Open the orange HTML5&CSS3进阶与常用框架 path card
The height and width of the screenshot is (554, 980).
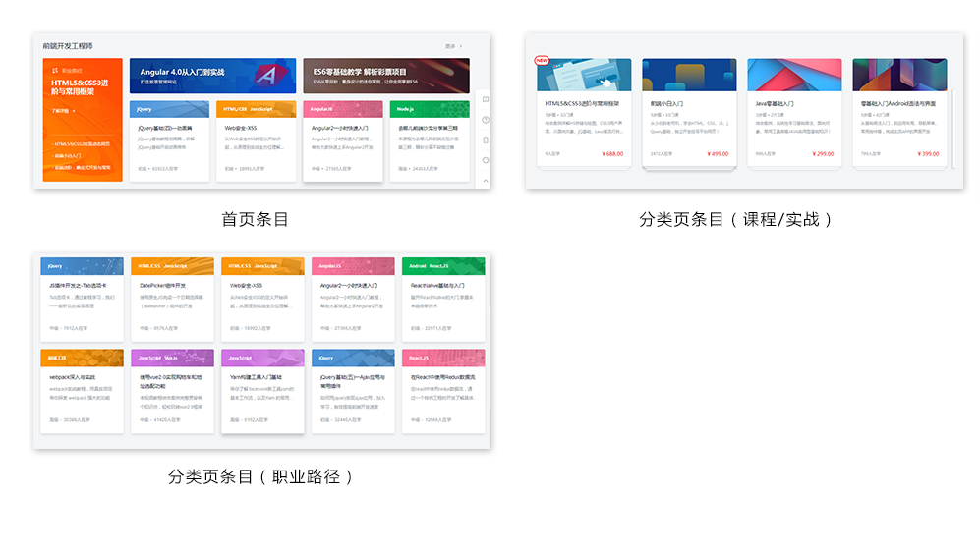coord(83,120)
